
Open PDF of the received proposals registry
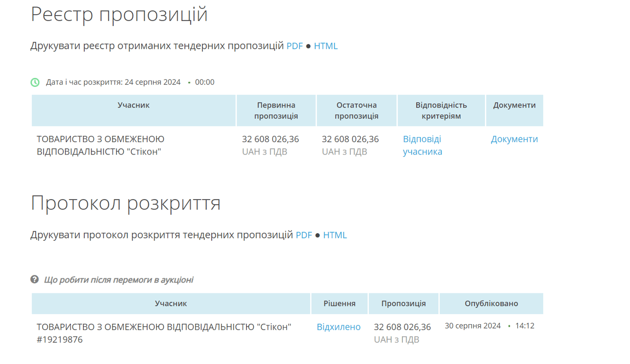click(294, 46)
